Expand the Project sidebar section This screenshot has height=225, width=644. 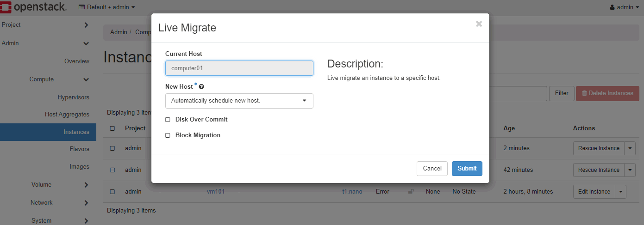coord(86,25)
